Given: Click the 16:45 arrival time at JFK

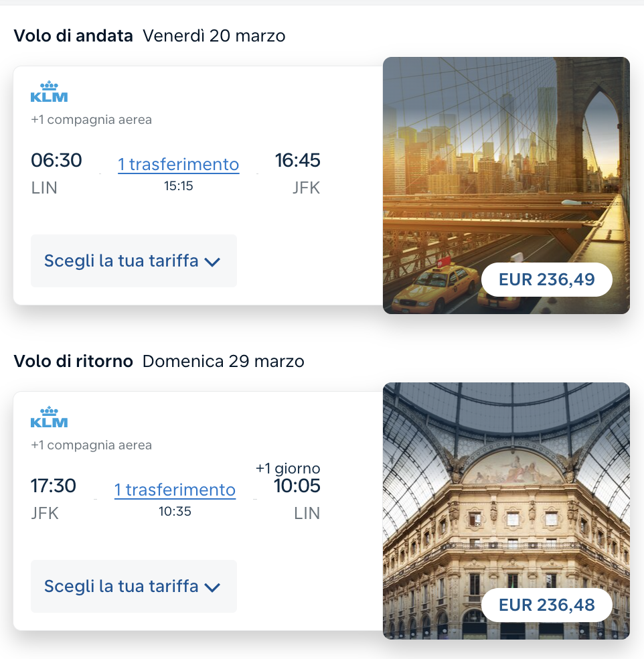Looking at the screenshot, I should coord(297,161).
